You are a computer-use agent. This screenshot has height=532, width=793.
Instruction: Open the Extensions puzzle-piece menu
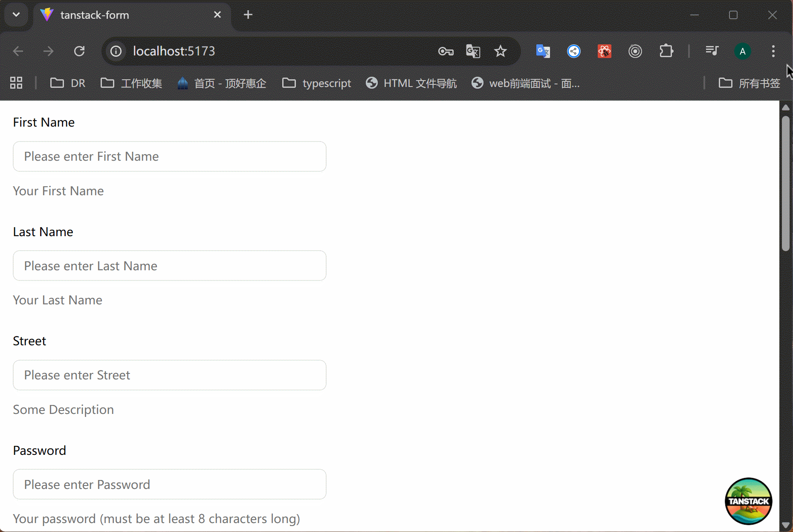pos(666,52)
